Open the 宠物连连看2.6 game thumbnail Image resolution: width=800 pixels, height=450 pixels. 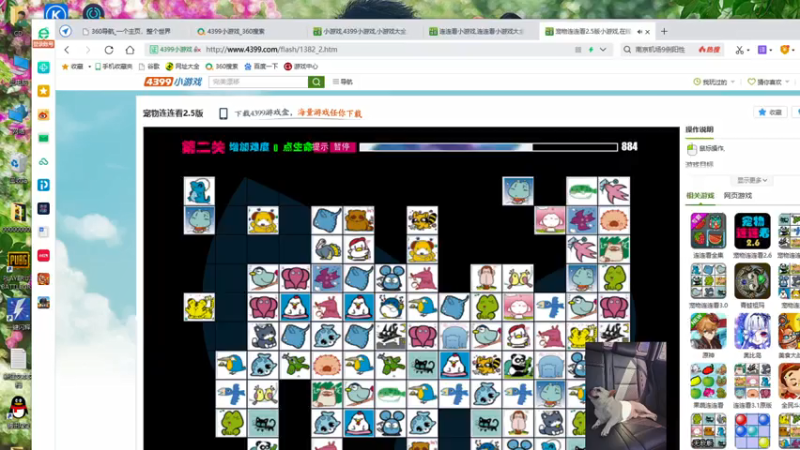click(752, 231)
